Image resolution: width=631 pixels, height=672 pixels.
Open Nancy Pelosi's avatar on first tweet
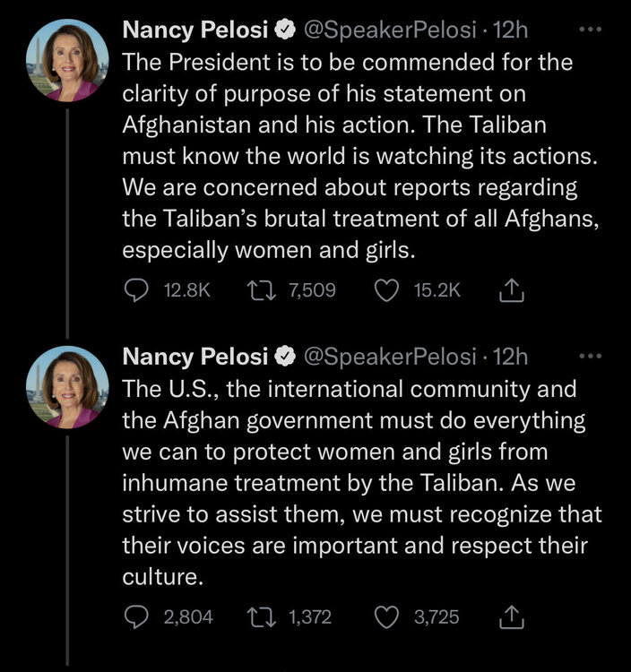point(69,59)
